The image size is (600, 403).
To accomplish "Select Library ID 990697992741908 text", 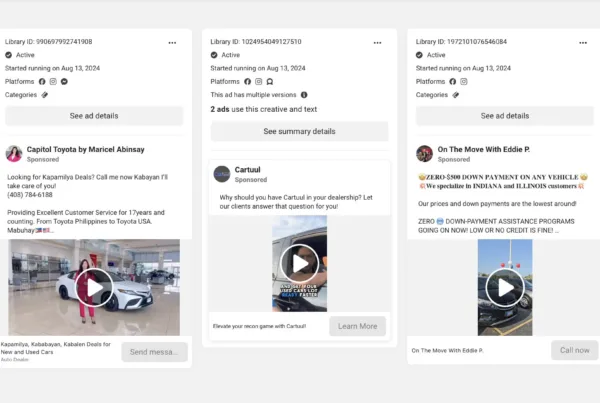I will [x=49, y=42].
